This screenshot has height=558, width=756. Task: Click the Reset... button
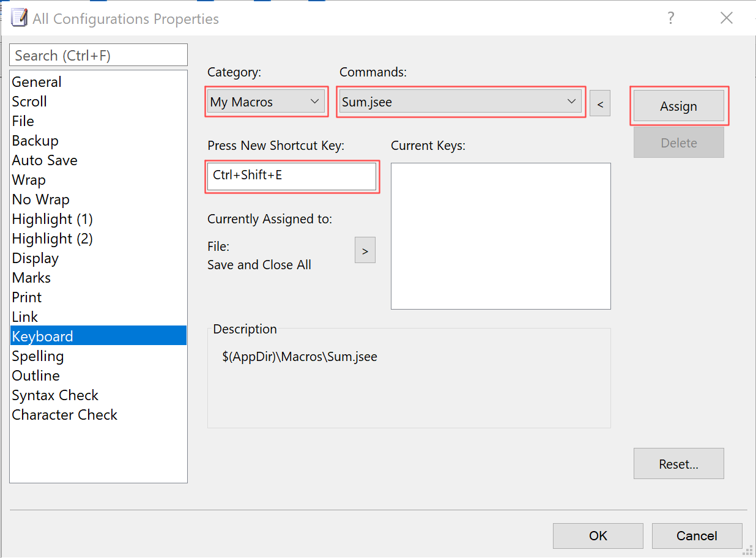(679, 464)
